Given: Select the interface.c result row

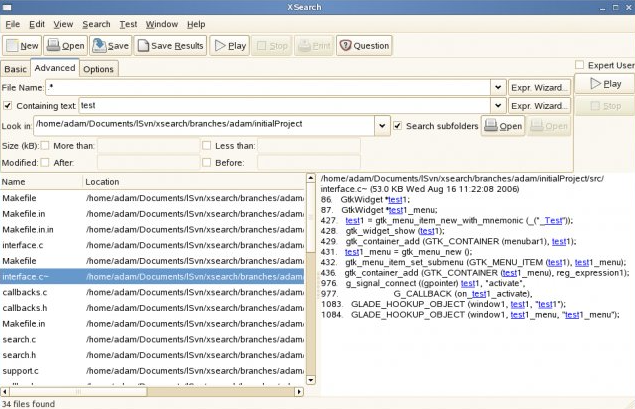Looking at the screenshot, I should click(152, 245).
